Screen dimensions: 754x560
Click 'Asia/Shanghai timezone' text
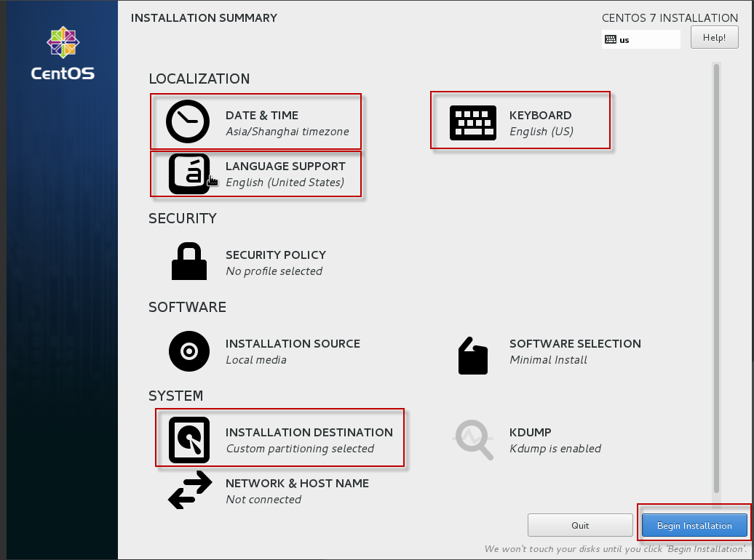[x=287, y=132]
